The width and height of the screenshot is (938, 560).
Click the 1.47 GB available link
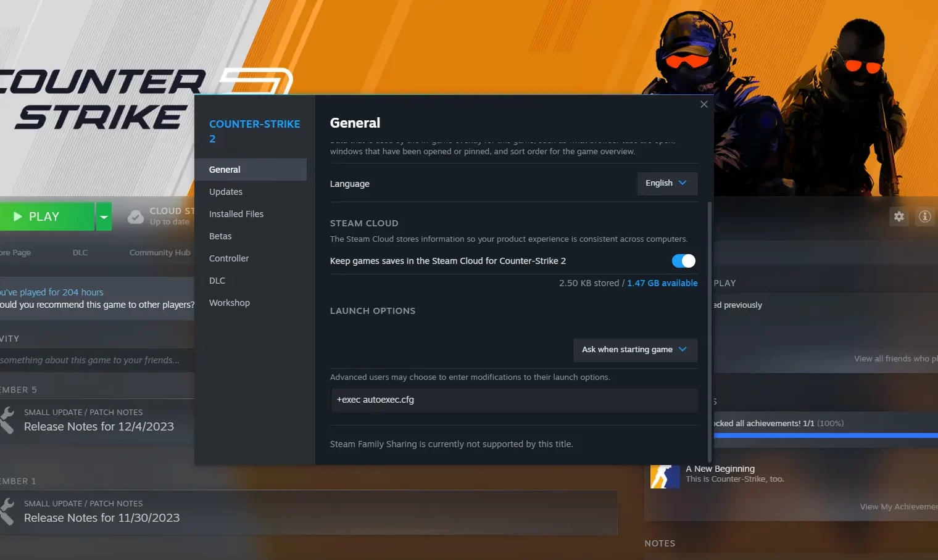pos(662,283)
